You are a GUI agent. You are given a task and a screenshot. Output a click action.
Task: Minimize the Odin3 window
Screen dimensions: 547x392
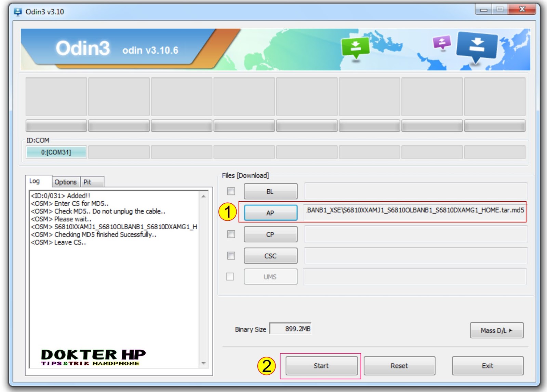coord(483,10)
